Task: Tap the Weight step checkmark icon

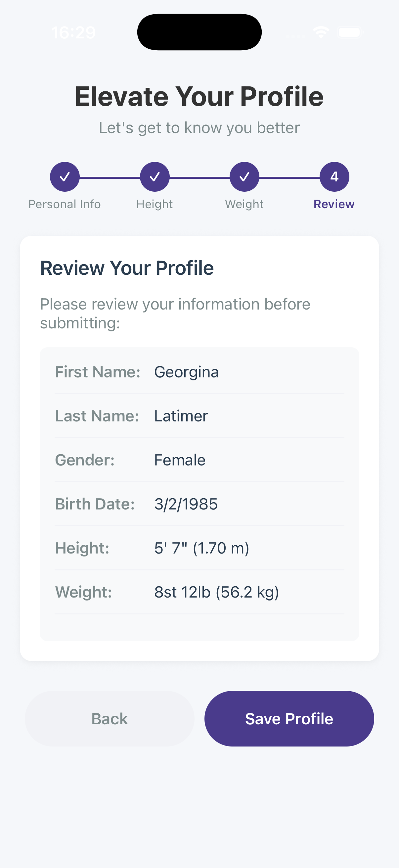Action: tap(244, 176)
